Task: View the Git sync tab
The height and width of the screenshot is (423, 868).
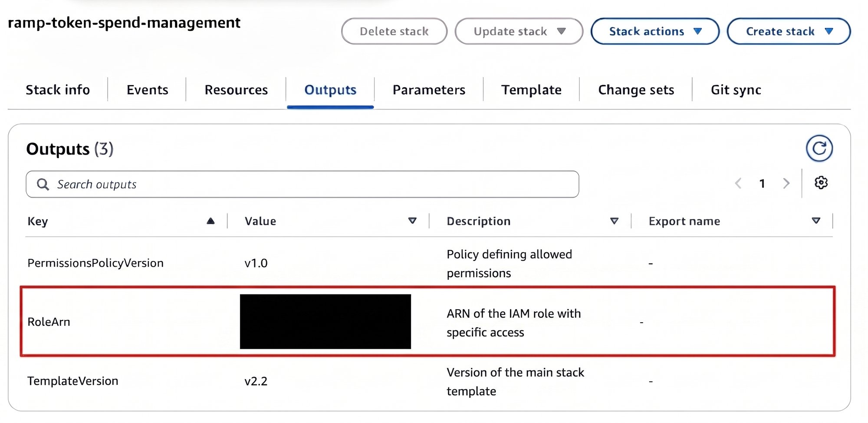Action: [x=736, y=90]
